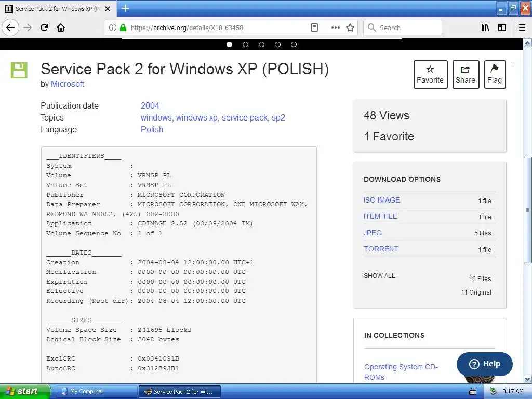Open the service pack topic link
The width and height of the screenshot is (532, 399).
[245, 117]
